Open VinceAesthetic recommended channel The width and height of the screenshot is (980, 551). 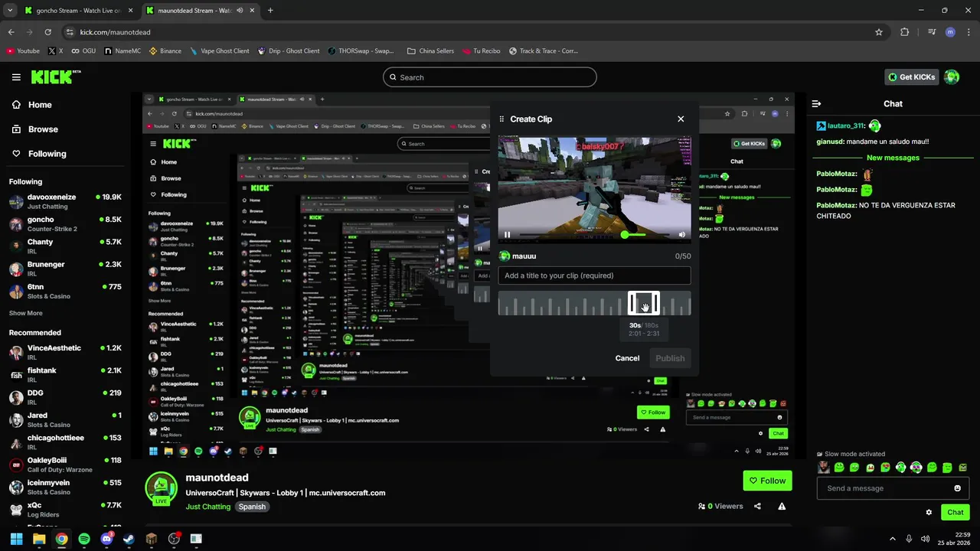[x=65, y=352]
